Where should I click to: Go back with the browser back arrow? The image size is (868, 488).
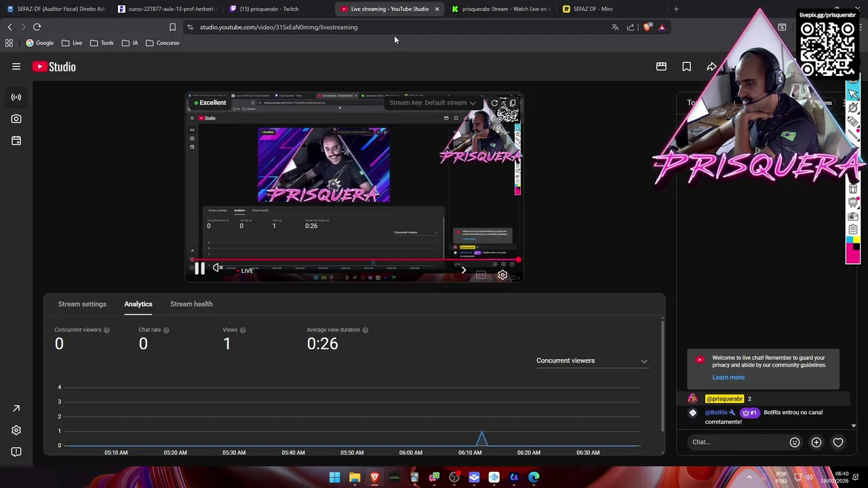pos(9,27)
